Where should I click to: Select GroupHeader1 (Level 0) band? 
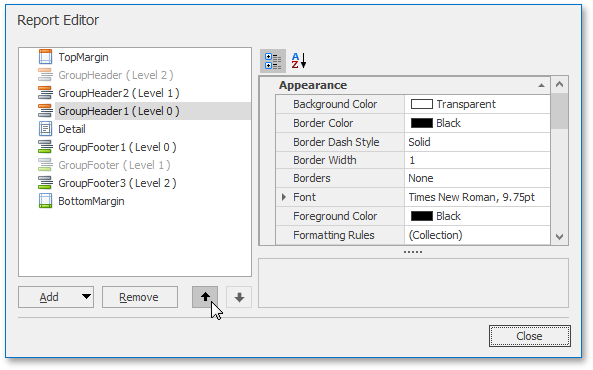(153, 111)
